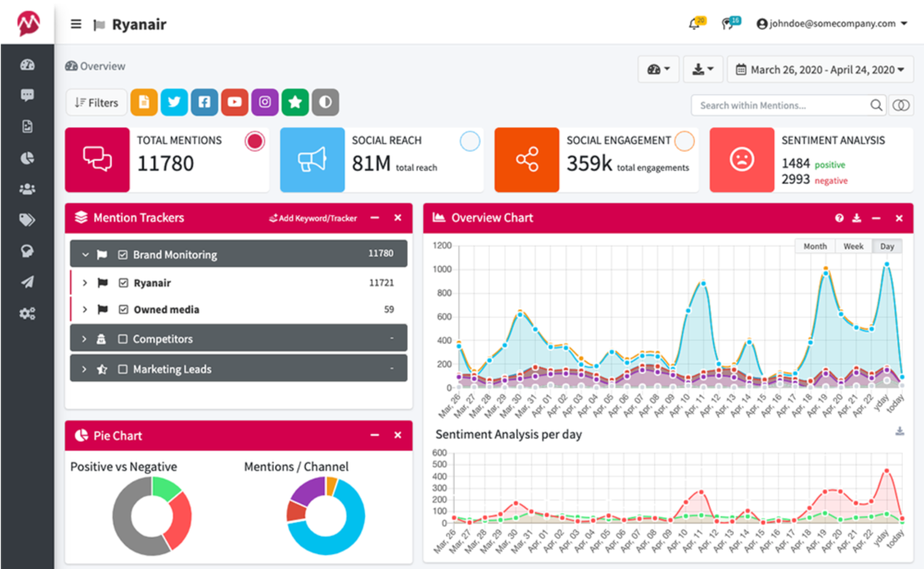The width and height of the screenshot is (924, 569).
Task: Filter by the orange document source icon
Action: coord(144,103)
